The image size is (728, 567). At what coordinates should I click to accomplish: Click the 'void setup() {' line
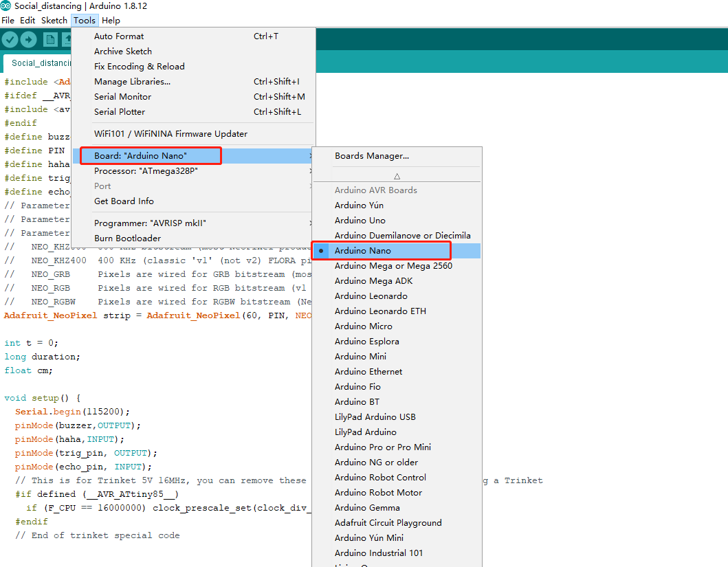pyautogui.click(x=42, y=398)
